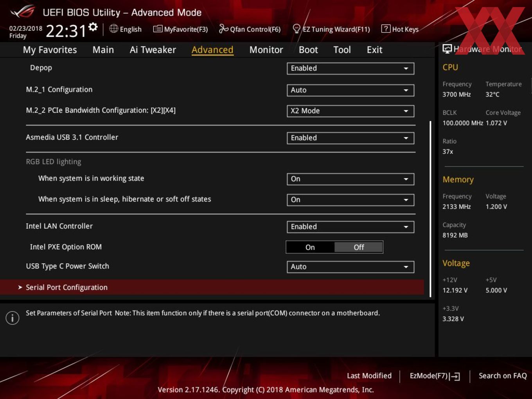
Task: Click the Version 2.17.1246 copyright text
Action: [266, 390]
